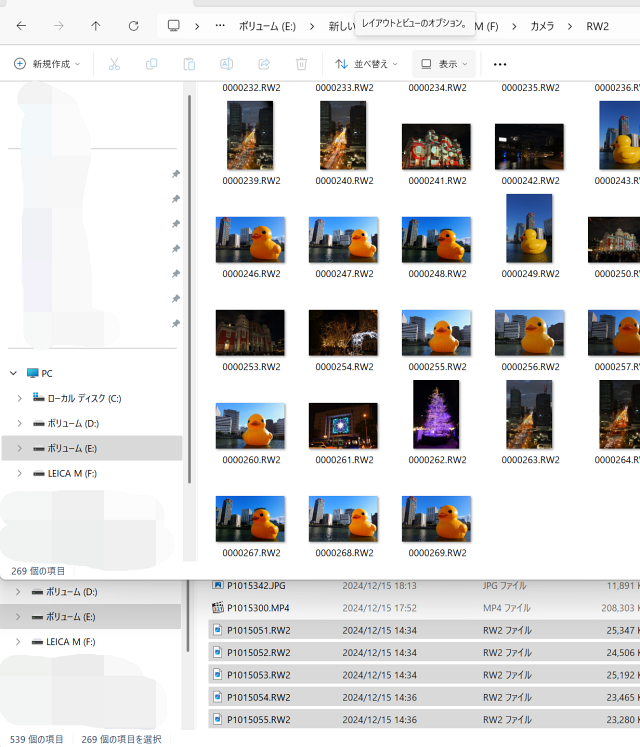Expand LEICA M (F:) in back window tree

pos(18,642)
